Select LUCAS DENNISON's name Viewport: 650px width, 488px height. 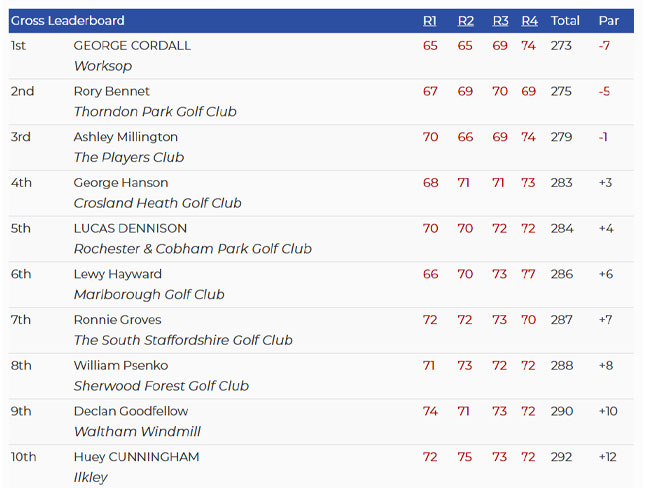(x=130, y=228)
